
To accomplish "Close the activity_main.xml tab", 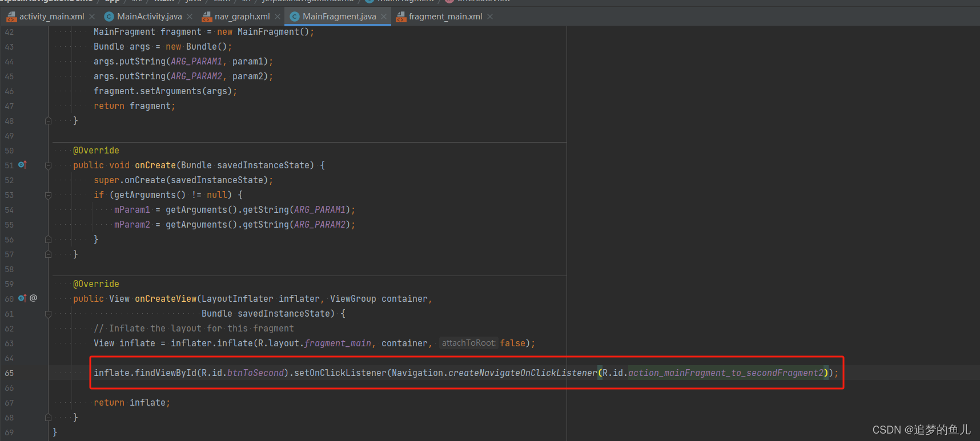I will point(92,17).
